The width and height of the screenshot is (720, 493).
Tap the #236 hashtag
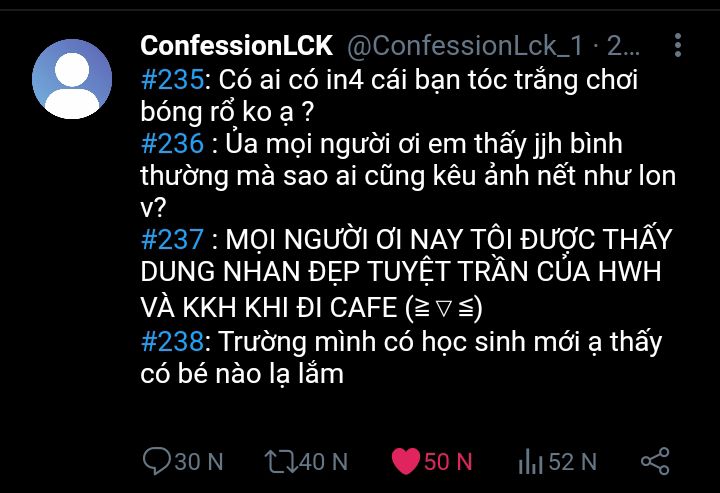coord(172,143)
